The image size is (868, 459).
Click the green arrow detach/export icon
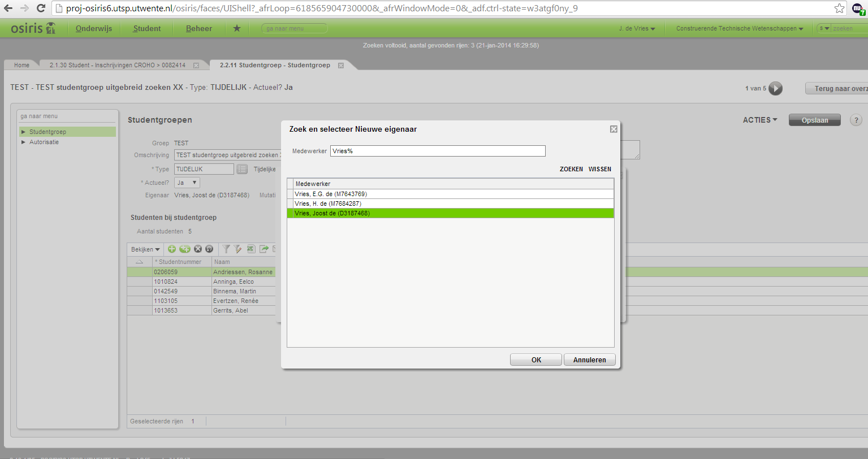point(264,249)
